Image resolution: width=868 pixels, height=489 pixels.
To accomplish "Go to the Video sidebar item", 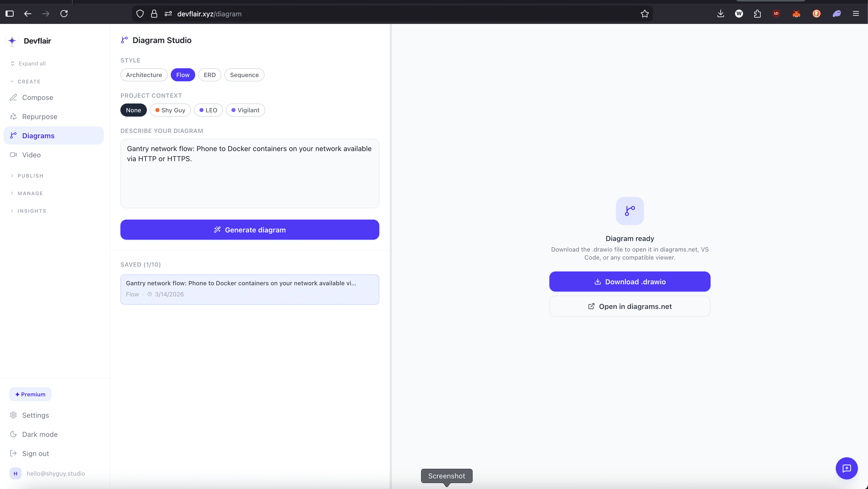I will (x=31, y=155).
